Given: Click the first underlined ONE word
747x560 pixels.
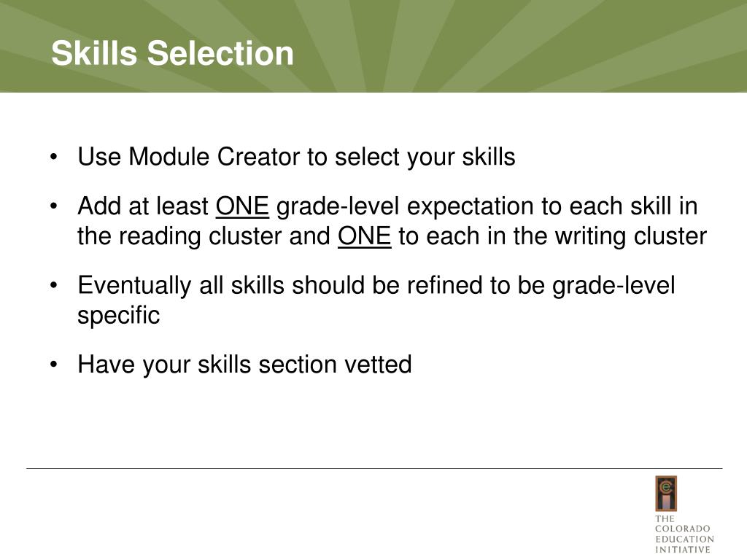Looking at the screenshot, I should (242, 206).
